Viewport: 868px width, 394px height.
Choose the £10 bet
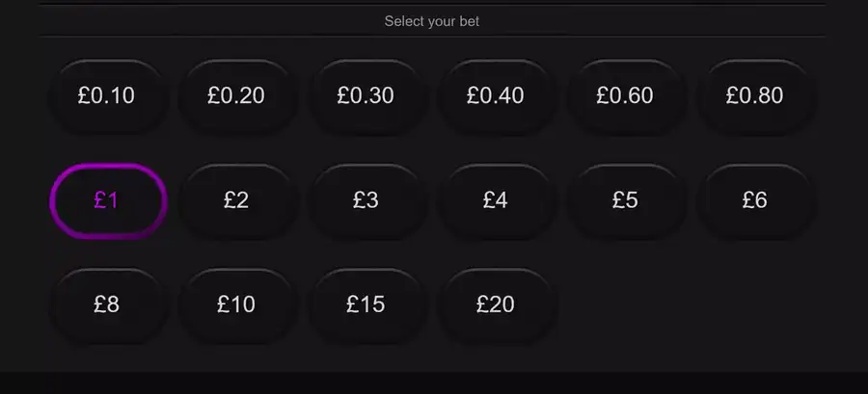pos(236,304)
